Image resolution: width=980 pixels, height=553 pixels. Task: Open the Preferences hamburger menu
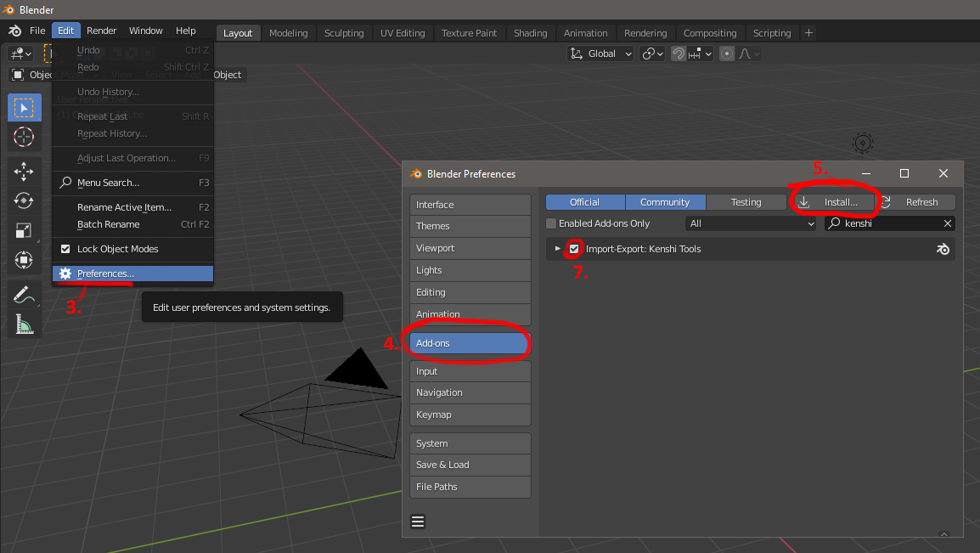pos(418,521)
